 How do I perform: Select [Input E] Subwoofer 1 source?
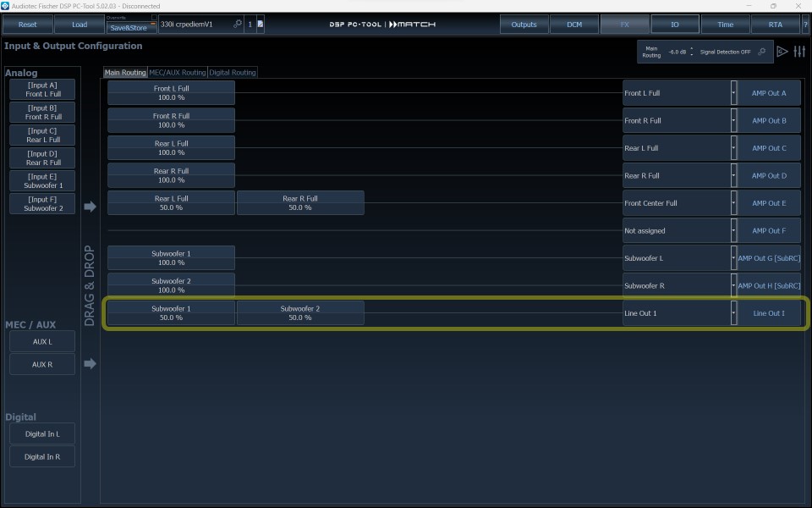[x=42, y=180]
